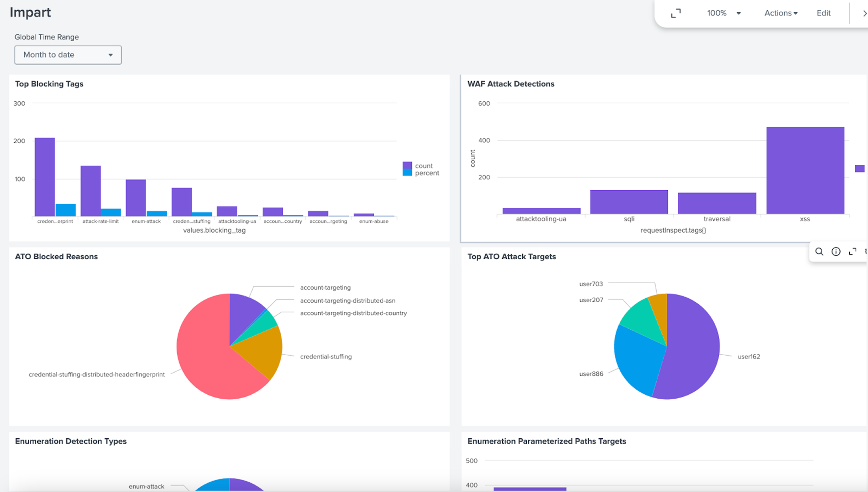This screenshot has height=492, width=868.
Task: Click the right chevron arrow in top toolbar
Action: click(x=864, y=13)
